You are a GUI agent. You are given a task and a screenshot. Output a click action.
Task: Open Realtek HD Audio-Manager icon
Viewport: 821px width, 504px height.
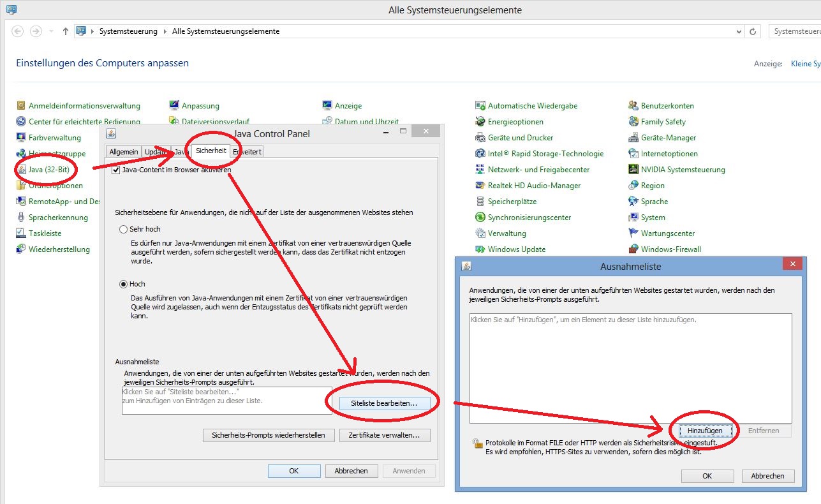pos(480,186)
